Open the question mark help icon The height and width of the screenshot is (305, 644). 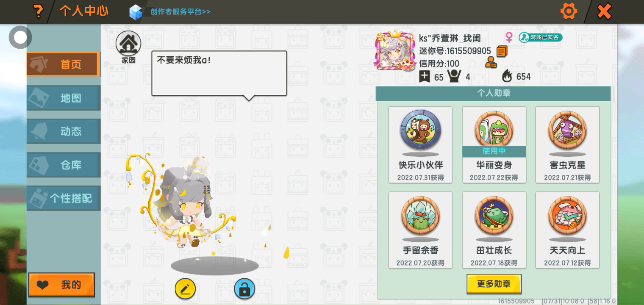tap(38, 11)
